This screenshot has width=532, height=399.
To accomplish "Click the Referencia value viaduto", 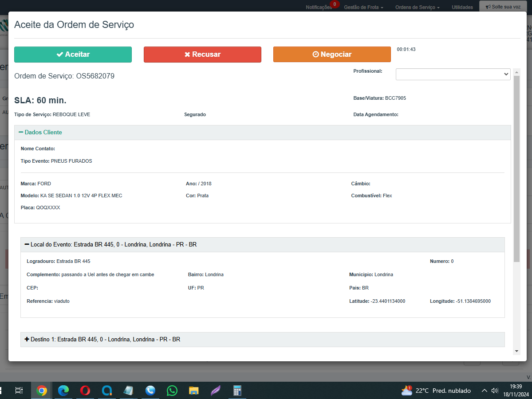I will (61, 301).
